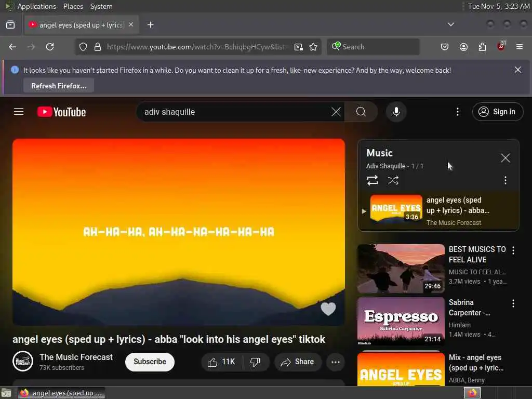
Task: Select angel eyes playlist item thumbnail
Action: click(x=396, y=209)
